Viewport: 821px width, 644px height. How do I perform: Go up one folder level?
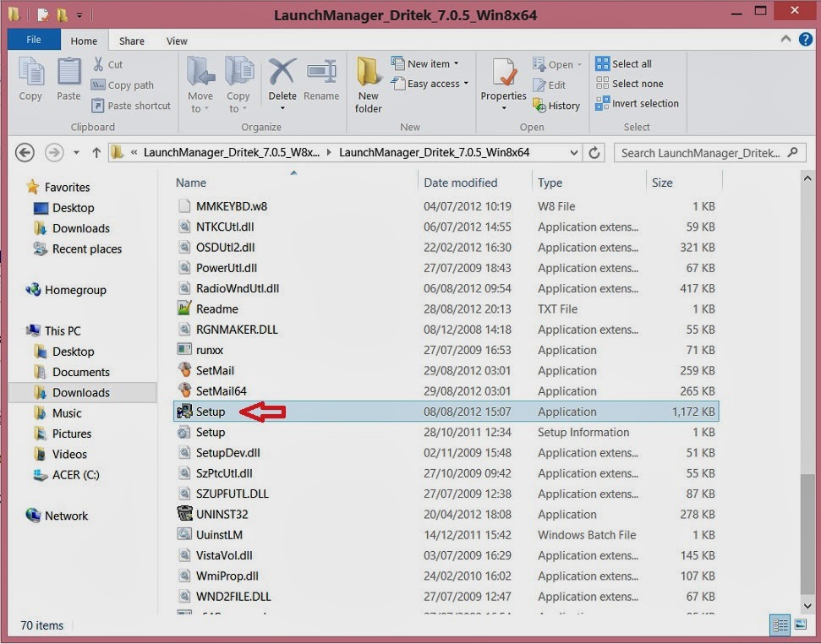pyautogui.click(x=96, y=153)
